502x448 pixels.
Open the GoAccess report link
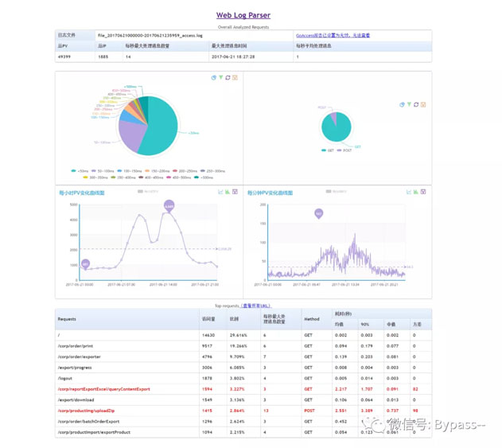tap(333, 35)
